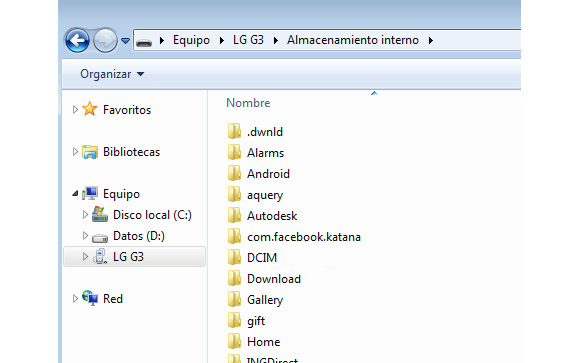
Task: Select the gift folder name
Action: (x=256, y=321)
